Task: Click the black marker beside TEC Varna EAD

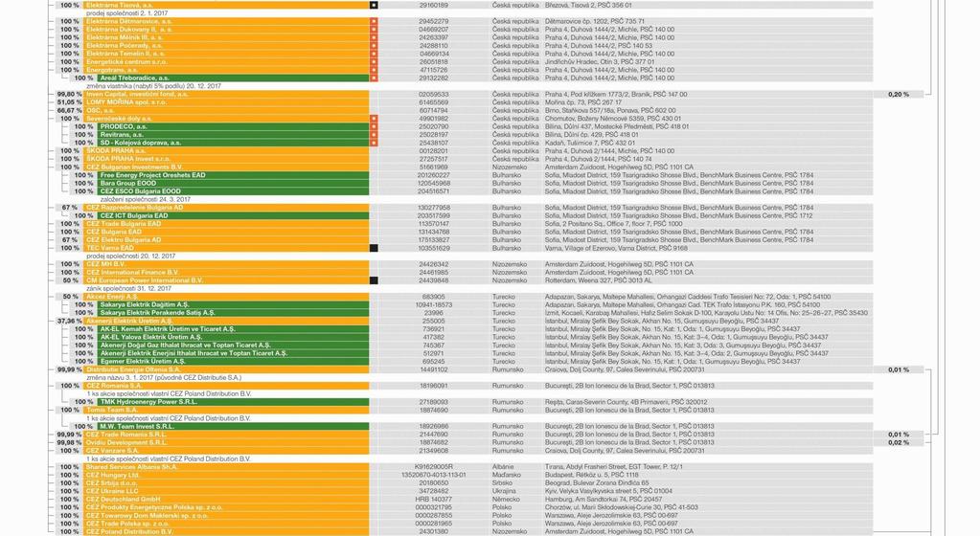Action: click(x=374, y=248)
